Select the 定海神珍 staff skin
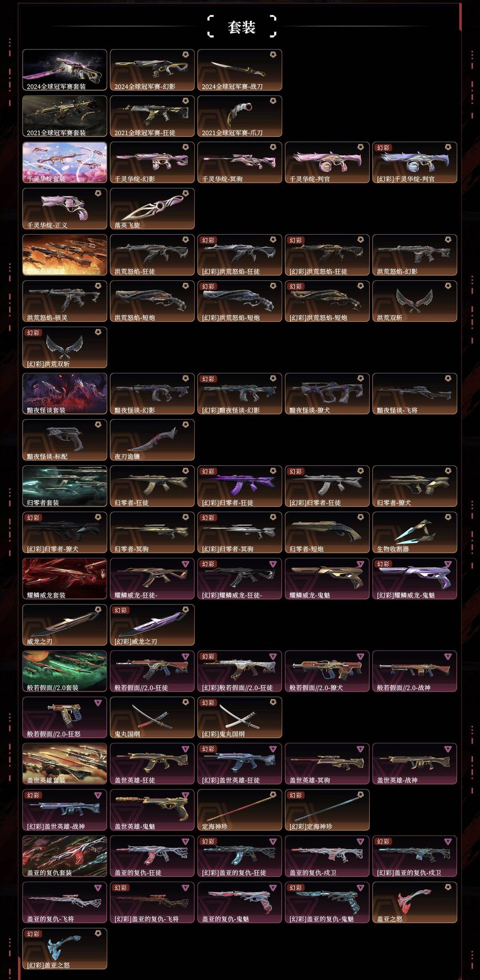The image size is (480, 980). click(240, 809)
